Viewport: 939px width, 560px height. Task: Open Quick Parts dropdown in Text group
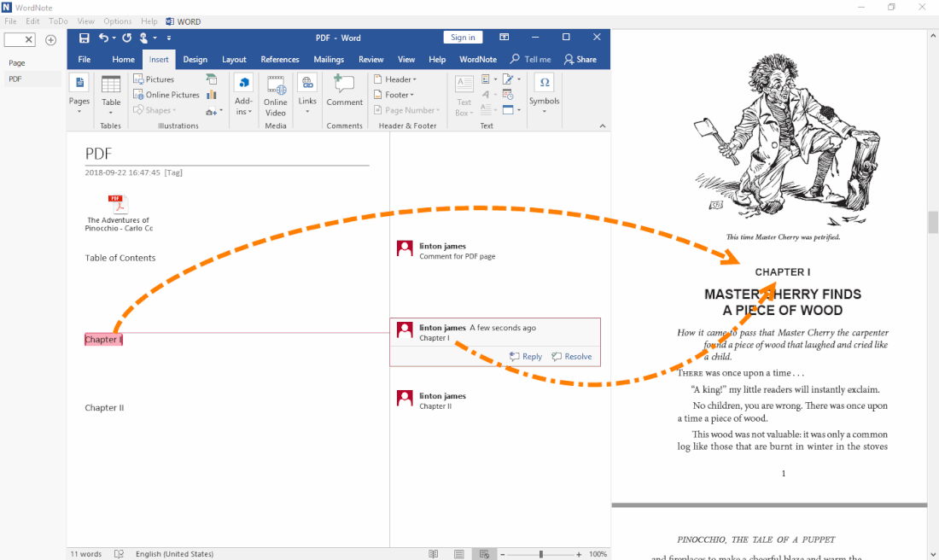coord(489,79)
